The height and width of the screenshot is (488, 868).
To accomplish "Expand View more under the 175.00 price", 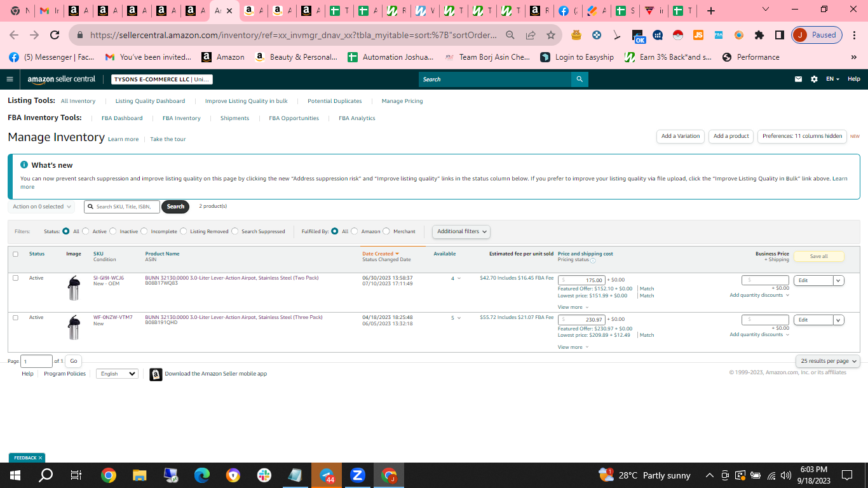I will 573,308.
